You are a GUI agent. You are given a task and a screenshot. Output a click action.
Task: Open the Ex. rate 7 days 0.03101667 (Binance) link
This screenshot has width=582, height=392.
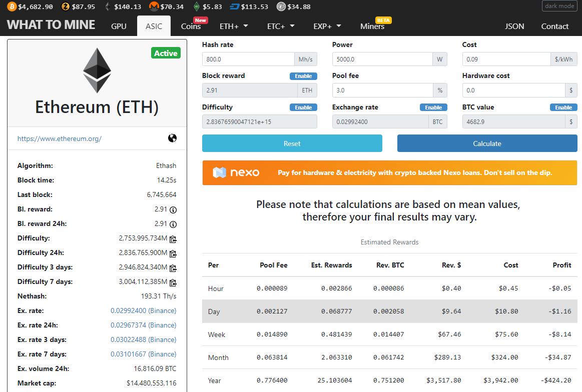pos(143,354)
